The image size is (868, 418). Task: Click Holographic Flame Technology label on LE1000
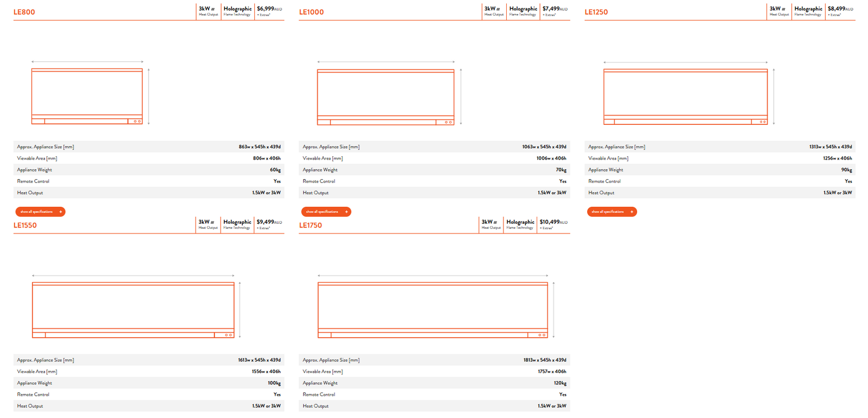[523, 11]
